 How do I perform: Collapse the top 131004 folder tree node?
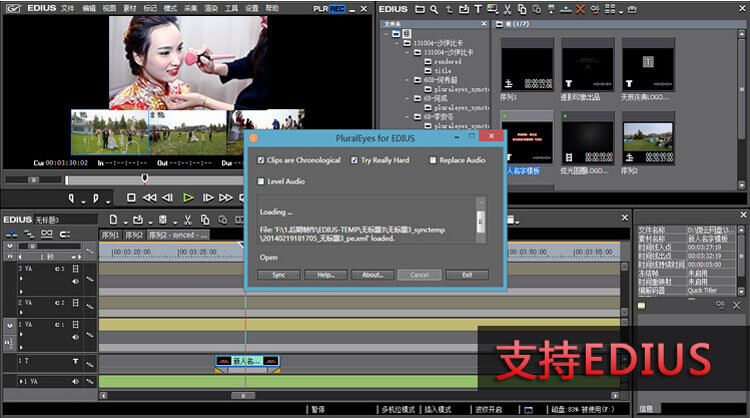397,43
